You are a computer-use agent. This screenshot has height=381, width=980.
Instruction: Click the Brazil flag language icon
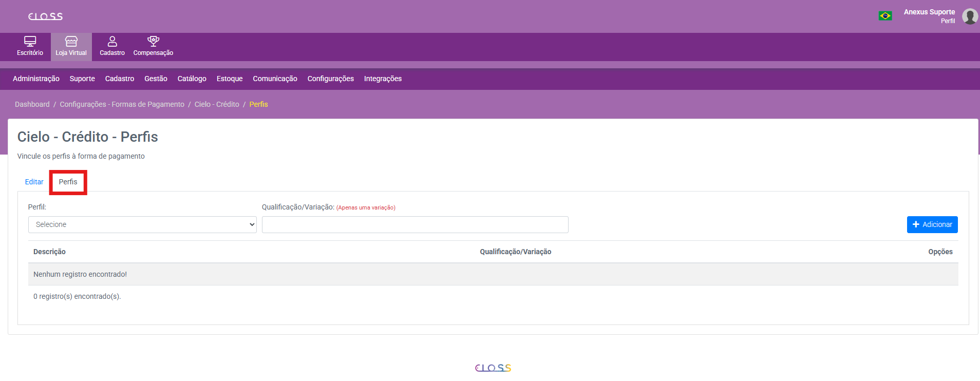pos(885,16)
